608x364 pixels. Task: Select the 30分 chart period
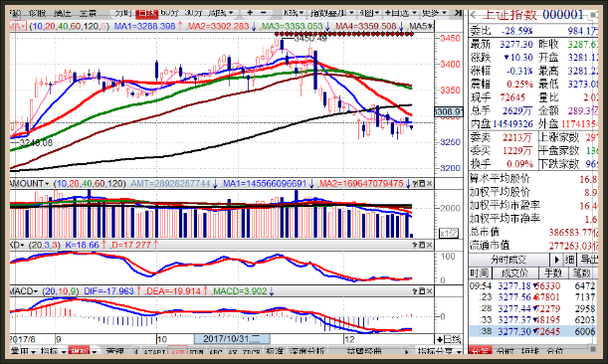coord(194,13)
